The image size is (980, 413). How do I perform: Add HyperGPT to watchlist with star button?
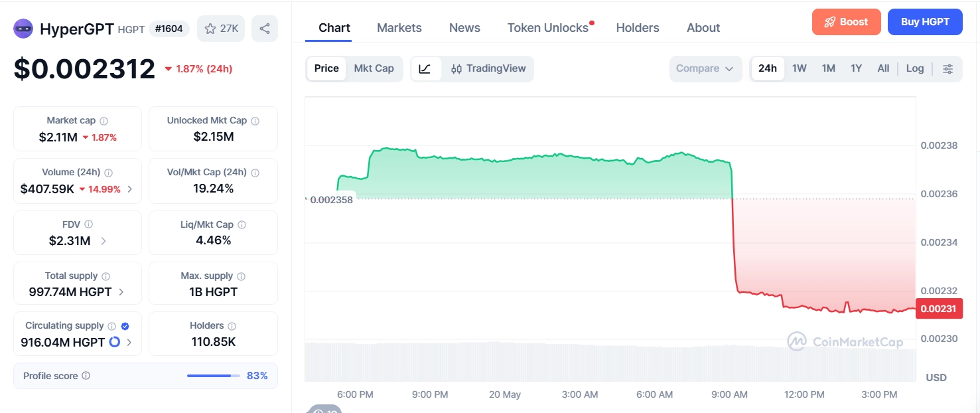(x=221, y=29)
